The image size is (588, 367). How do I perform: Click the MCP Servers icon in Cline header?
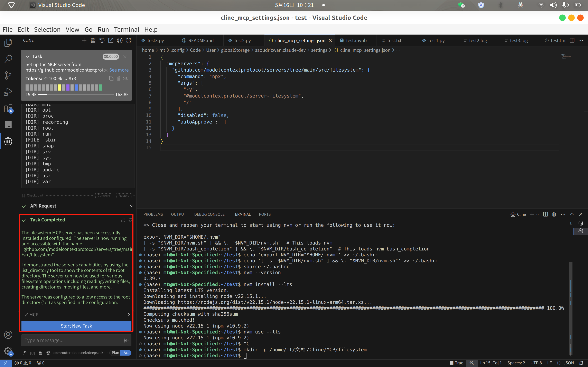93,40
